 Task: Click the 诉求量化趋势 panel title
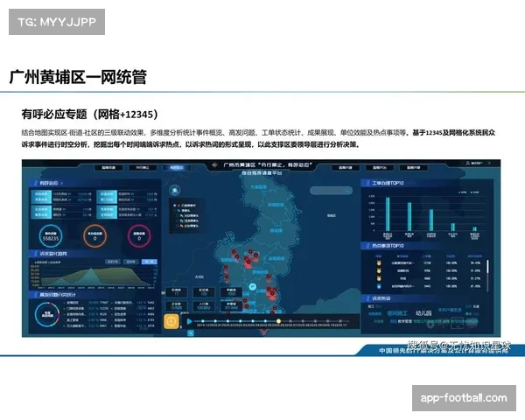click(x=53, y=254)
